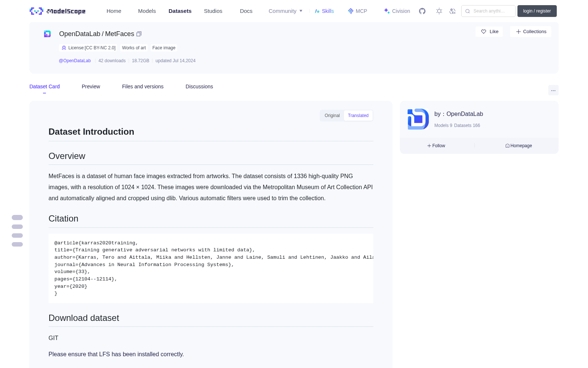Image resolution: width=588 pixels, height=368 pixels.
Task: Visit the OpenDataLab Homepage
Action: [x=519, y=146]
